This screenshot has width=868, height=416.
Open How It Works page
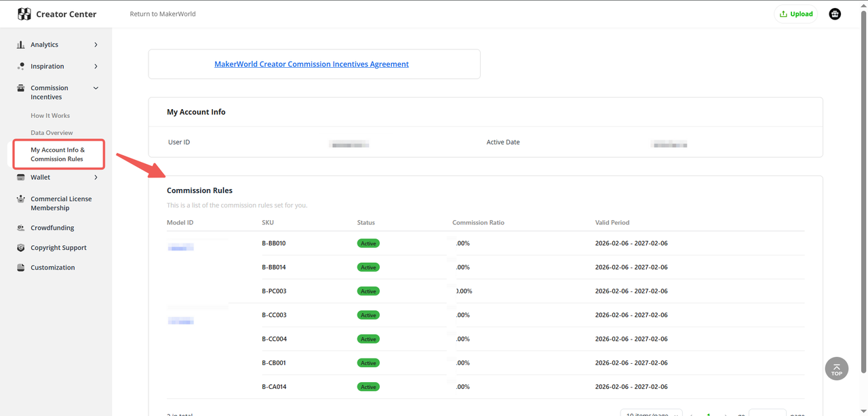click(50, 116)
